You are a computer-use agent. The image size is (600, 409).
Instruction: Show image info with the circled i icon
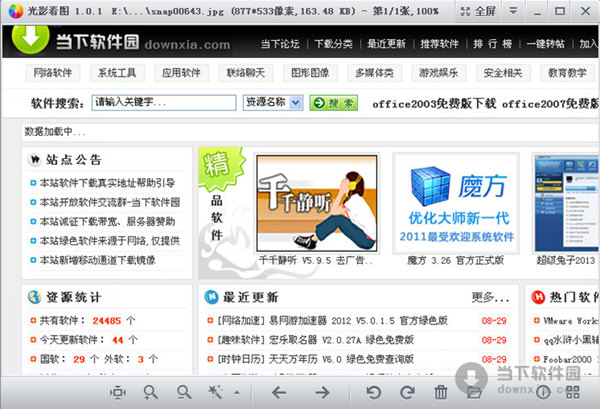tap(543, 392)
